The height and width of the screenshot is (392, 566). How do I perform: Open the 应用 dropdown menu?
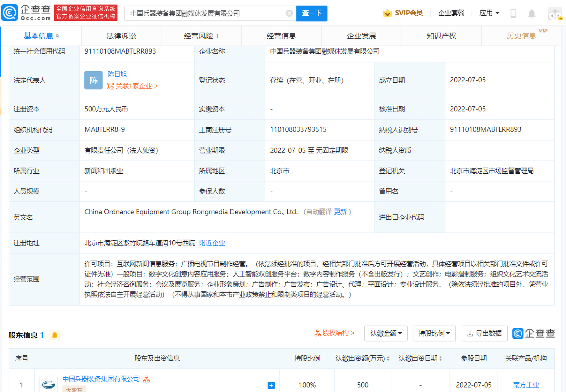489,13
